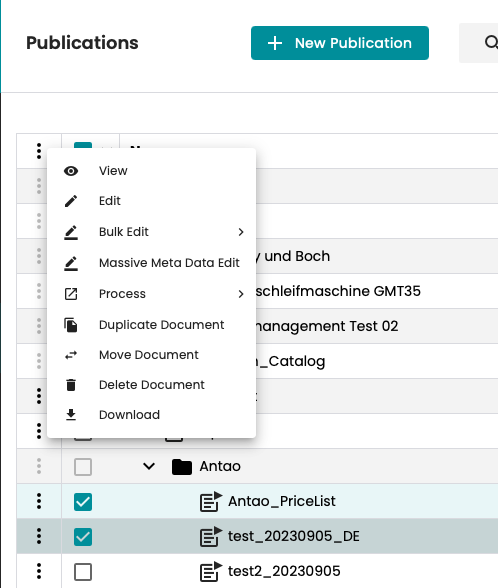Screen dimensions: 498x588
Task: Click the Move Document arrows icon
Action: 71,355
